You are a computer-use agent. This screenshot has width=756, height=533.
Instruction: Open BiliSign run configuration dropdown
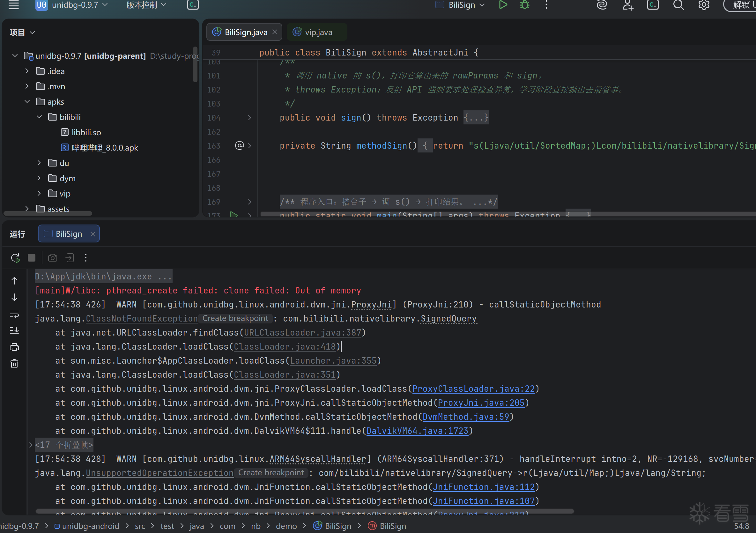tap(460, 5)
